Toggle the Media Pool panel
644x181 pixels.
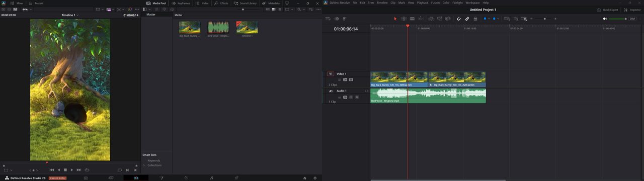[155, 3]
